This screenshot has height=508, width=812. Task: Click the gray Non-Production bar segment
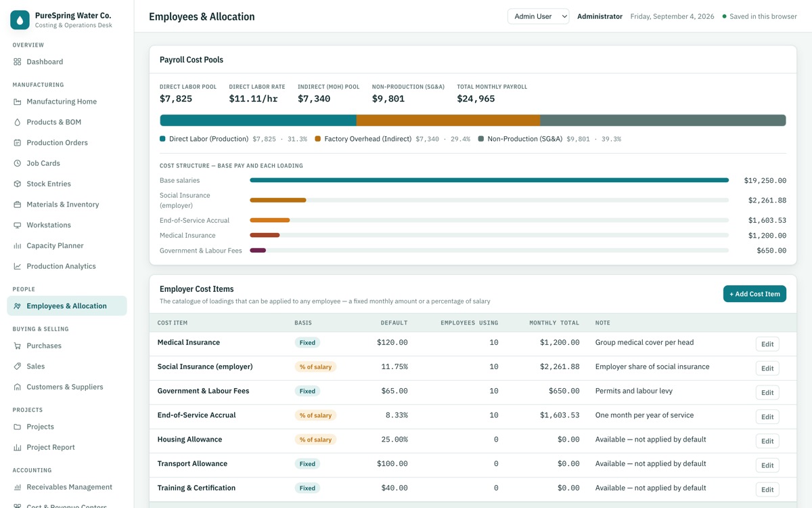click(663, 121)
